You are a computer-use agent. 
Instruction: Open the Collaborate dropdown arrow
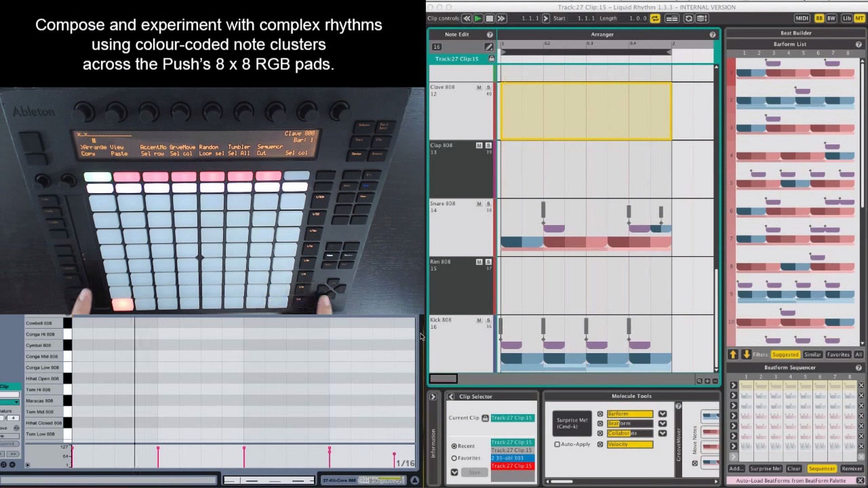pyautogui.click(x=662, y=433)
